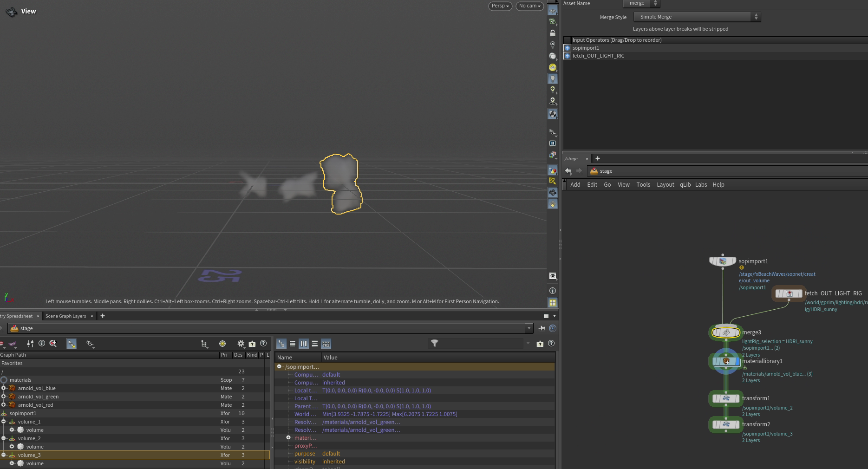Image resolution: width=868 pixels, height=469 pixels.
Task: Select the transform2 node in network
Action: pyautogui.click(x=726, y=424)
